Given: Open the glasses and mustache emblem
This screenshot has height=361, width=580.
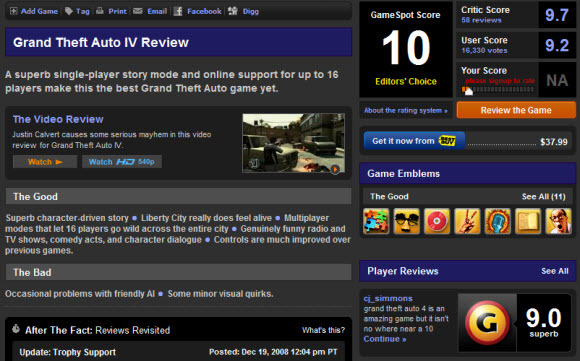Looking at the screenshot, I should pyautogui.click(x=406, y=221).
